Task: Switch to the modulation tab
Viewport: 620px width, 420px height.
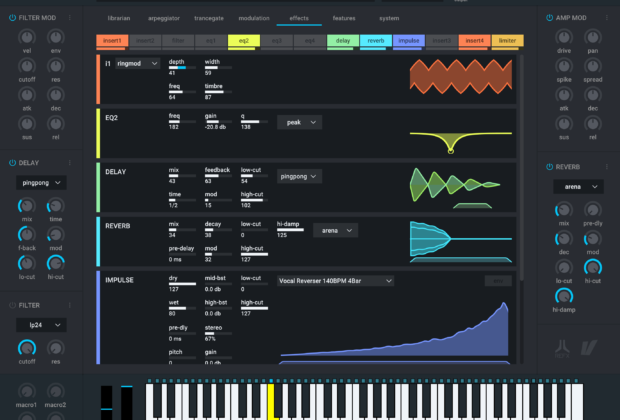Action: point(254,18)
